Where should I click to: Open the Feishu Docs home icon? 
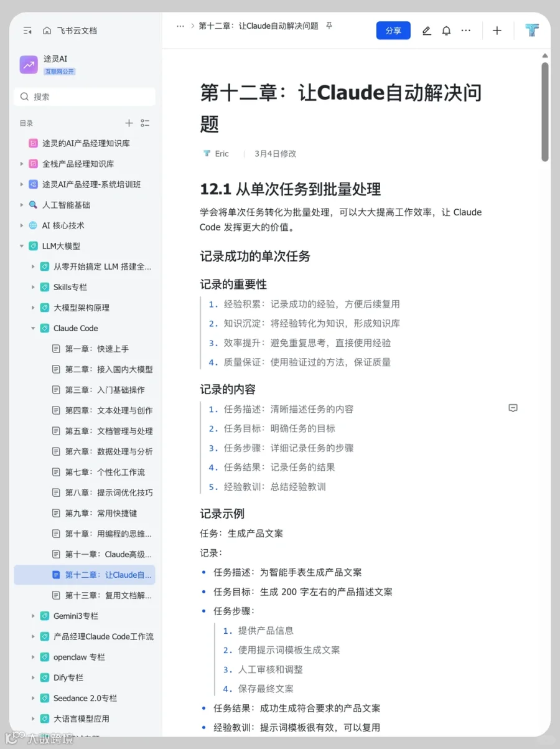click(47, 31)
